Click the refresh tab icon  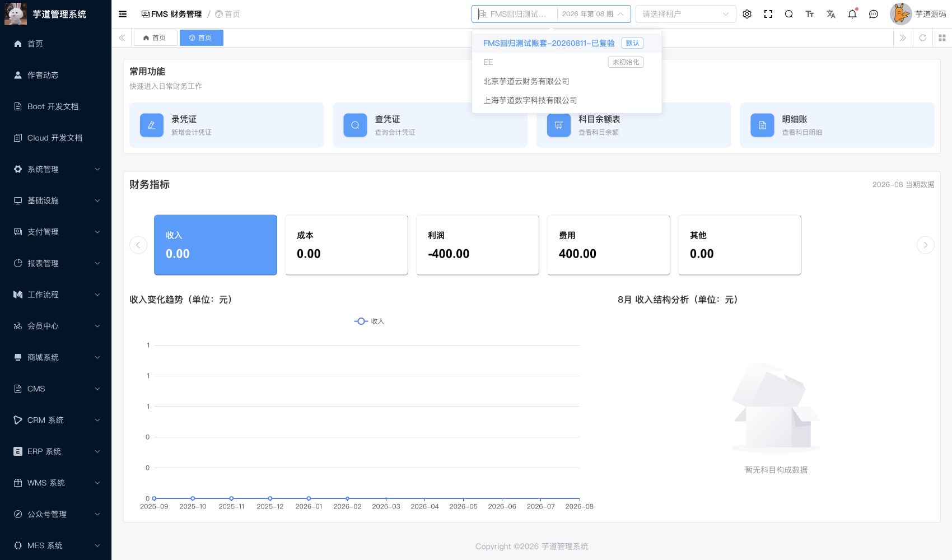[x=923, y=38]
